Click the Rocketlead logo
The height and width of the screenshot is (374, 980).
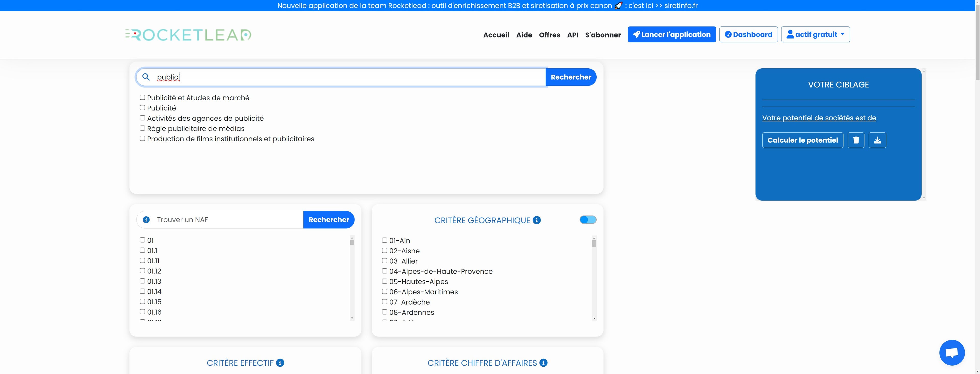click(188, 35)
